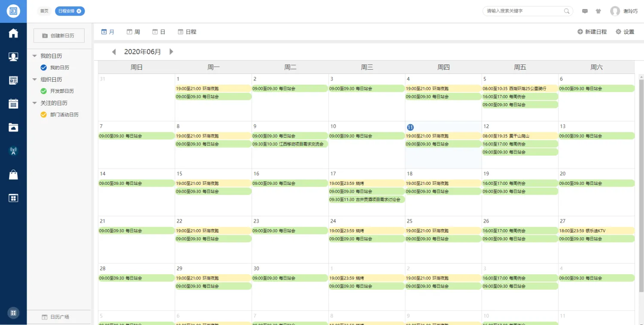The height and width of the screenshot is (325, 644).
Task: Toggle the 部门活动日历 calendar checkbox
Action: 43,115
